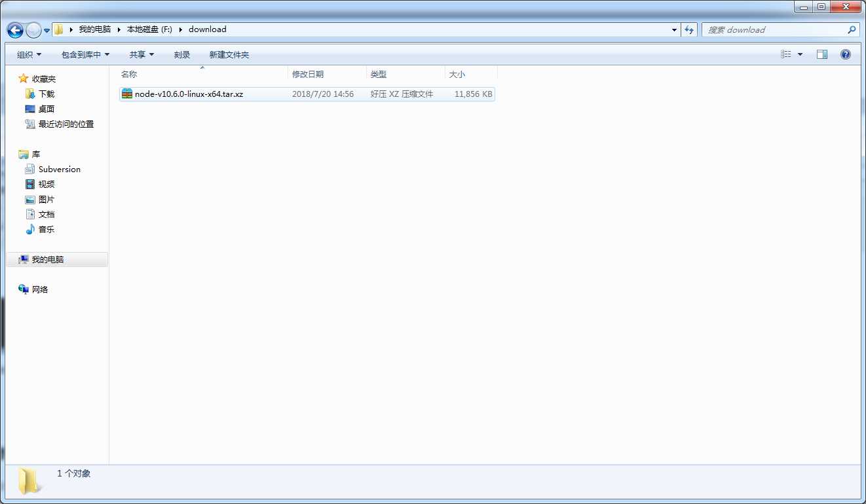Sort by the 类型 column header

[405, 75]
